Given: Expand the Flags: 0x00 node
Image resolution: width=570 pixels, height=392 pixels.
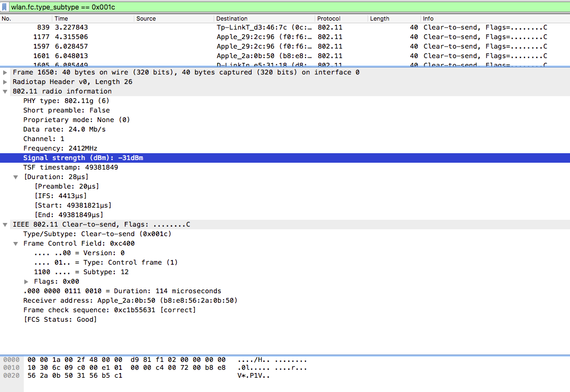Looking at the screenshot, I should pos(26,282).
